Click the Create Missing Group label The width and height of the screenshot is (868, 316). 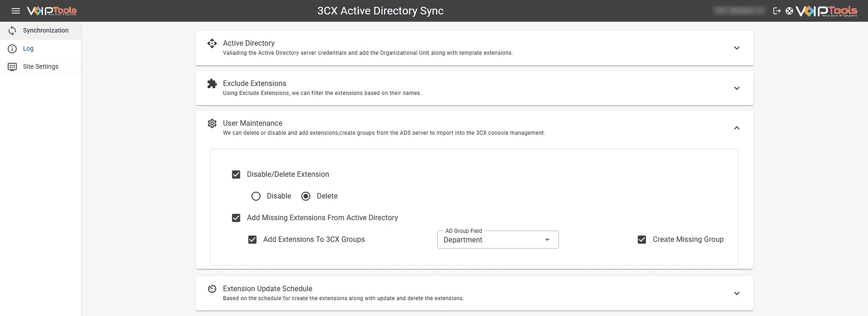[688, 239]
